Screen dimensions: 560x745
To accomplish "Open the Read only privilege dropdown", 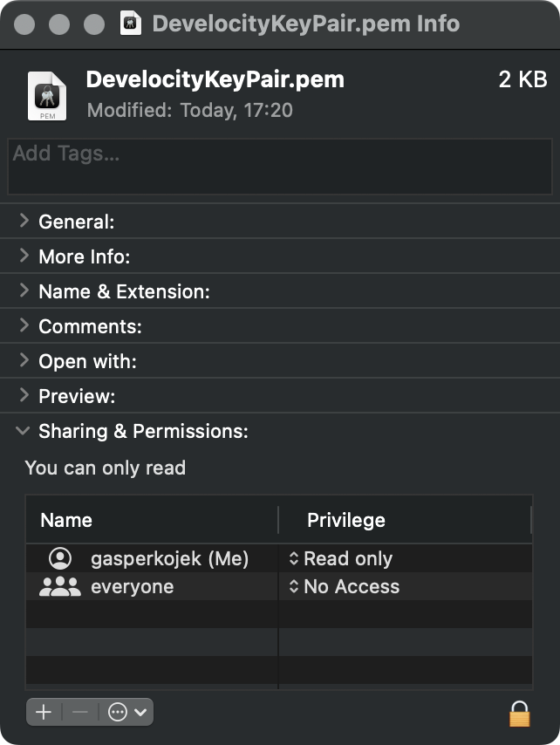I will pyautogui.click(x=349, y=558).
